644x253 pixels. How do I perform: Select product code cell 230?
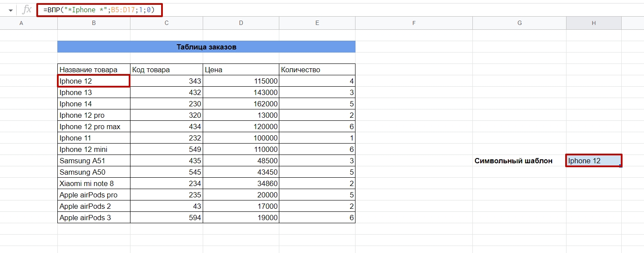point(166,104)
